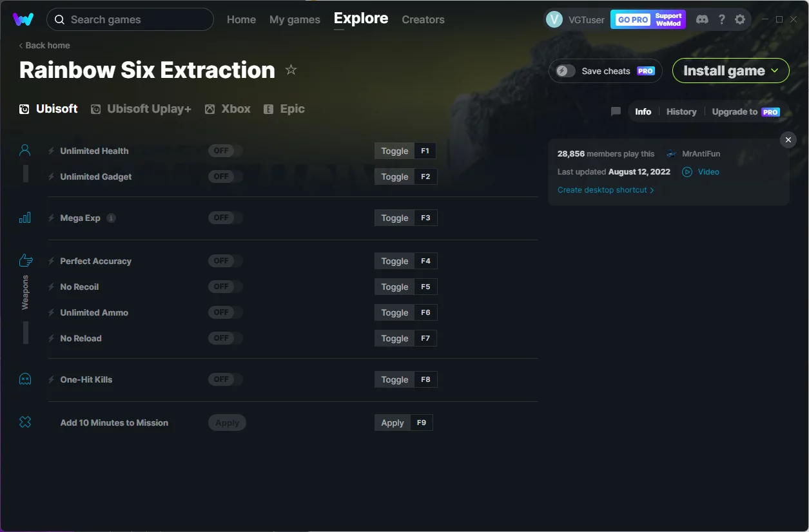
Task: Click the VGTuser username text
Action: click(x=587, y=19)
